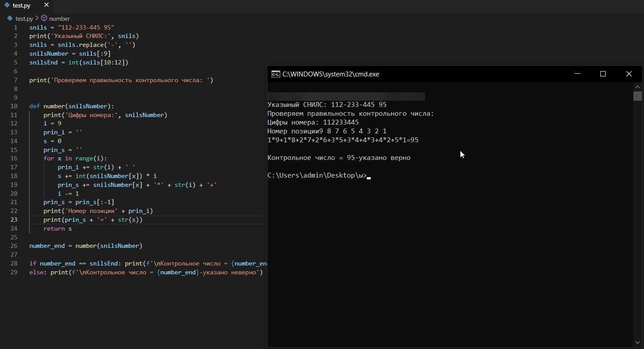Click the console scrollbar down arrow

click(x=637, y=342)
